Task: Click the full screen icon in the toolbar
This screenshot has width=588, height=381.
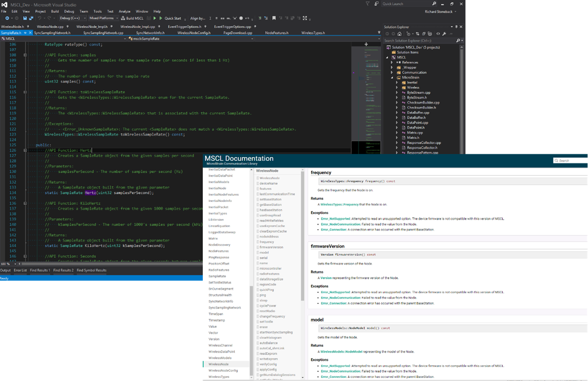Action: coord(305,18)
